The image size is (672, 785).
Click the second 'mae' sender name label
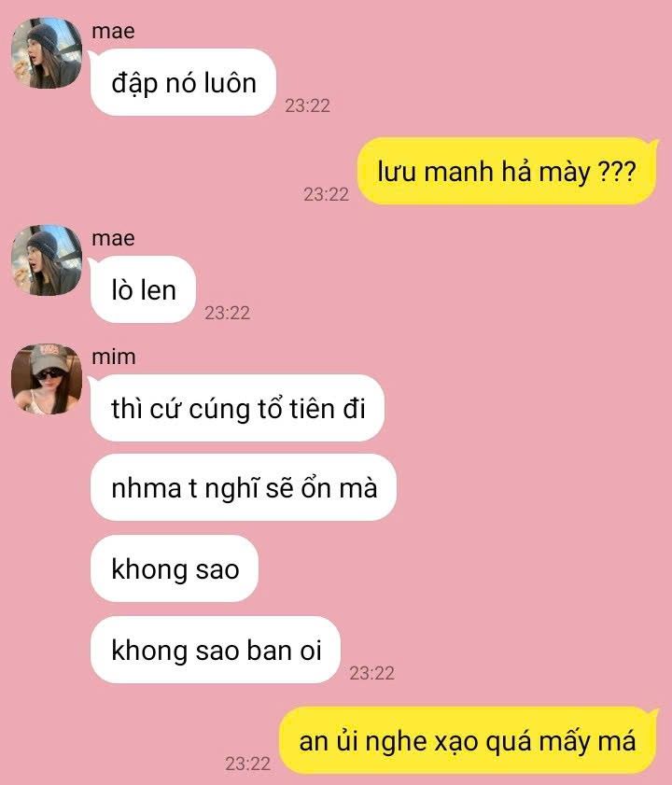pyautogui.click(x=113, y=238)
